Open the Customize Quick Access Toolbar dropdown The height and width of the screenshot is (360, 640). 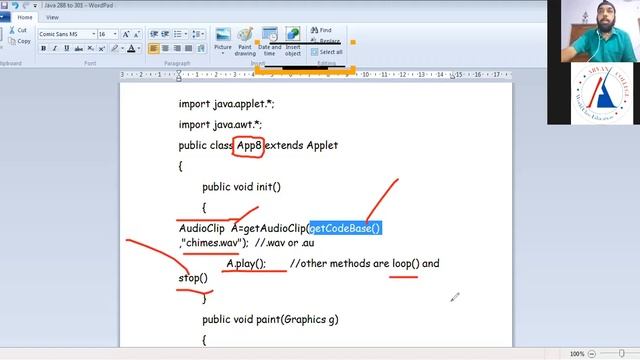[x=35, y=6]
